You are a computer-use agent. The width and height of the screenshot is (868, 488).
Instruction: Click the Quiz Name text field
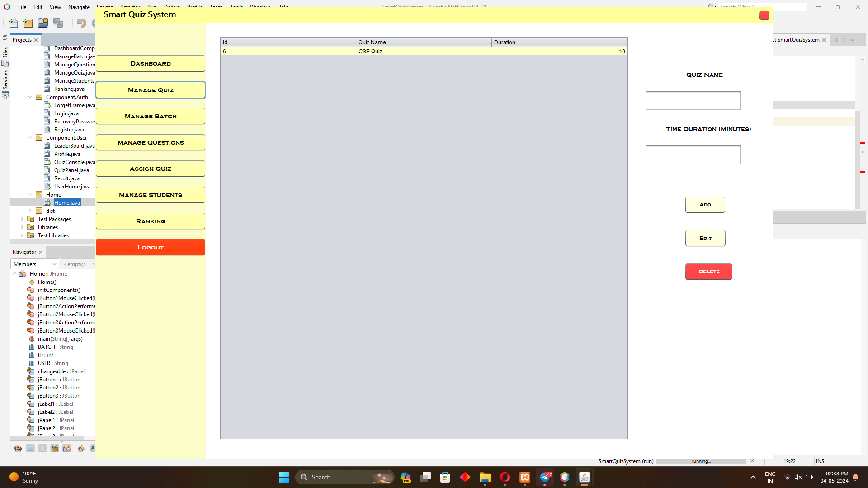(x=693, y=100)
